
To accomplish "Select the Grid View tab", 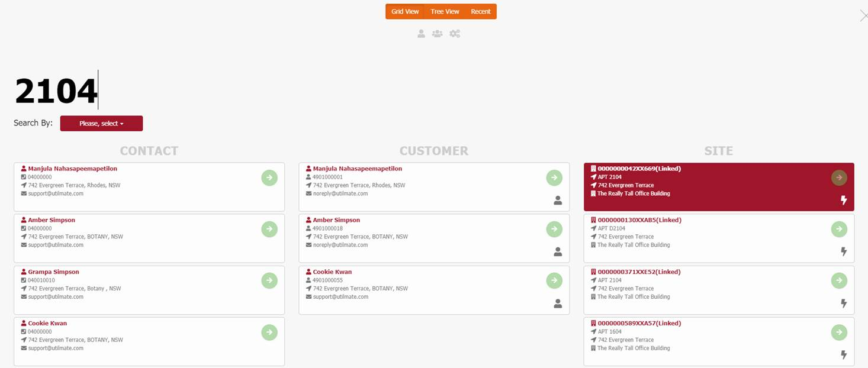I will pyautogui.click(x=405, y=11).
